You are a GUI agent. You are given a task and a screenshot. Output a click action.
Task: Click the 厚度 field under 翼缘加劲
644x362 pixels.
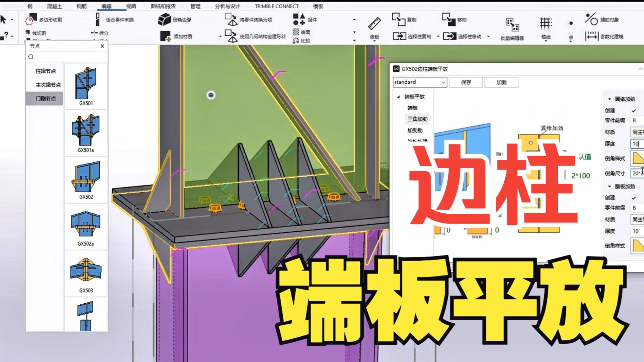tap(637, 144)
